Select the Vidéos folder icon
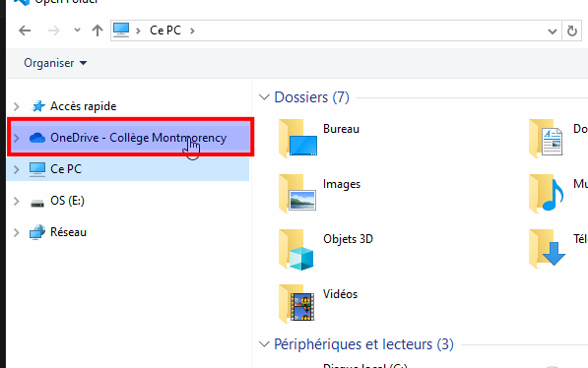 pyautogui.click(x=298, y=303)
